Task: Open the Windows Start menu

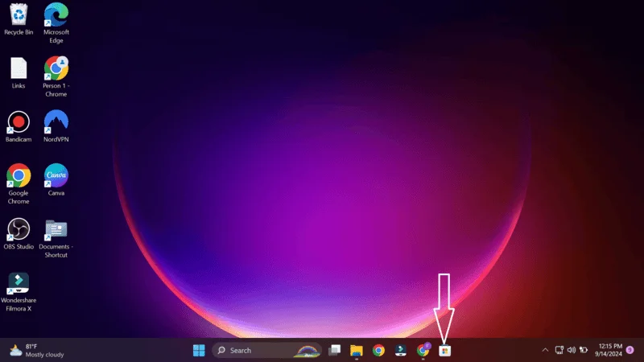Action: [198, 351]
